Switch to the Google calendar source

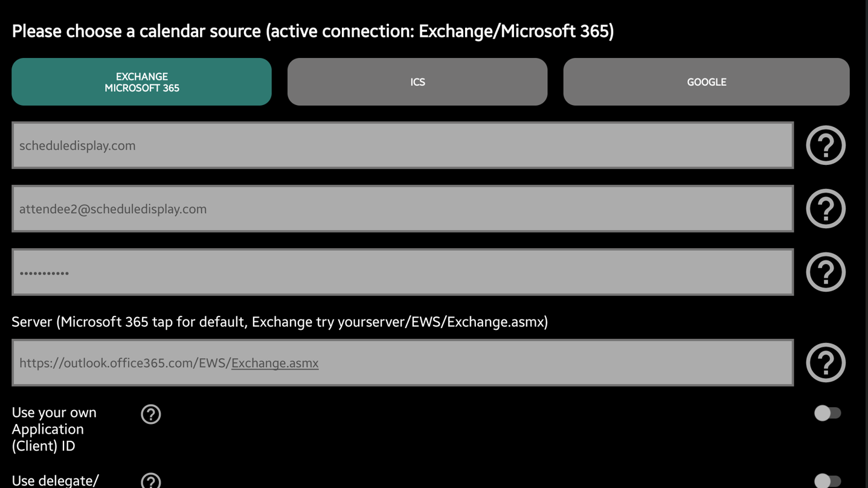pos(706,82)
